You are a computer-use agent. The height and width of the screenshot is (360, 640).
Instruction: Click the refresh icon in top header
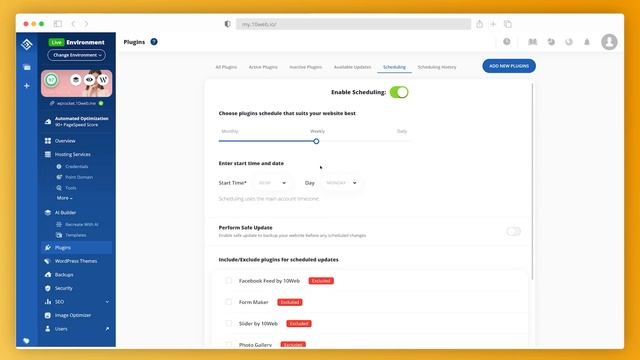point(569,42)
